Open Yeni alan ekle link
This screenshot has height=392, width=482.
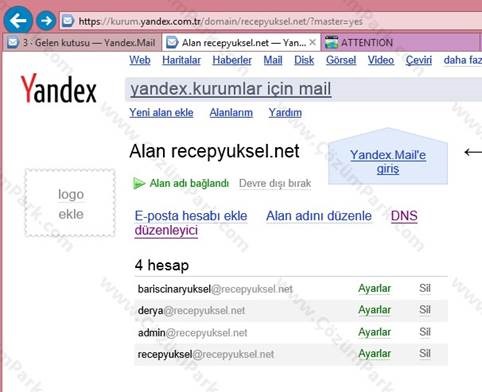[161, 113]
